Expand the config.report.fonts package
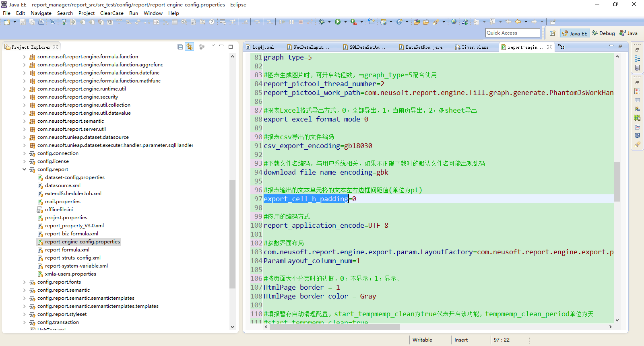Image resolution: width=644 pixels, height=346 pixels. click(x=24, y=282)
